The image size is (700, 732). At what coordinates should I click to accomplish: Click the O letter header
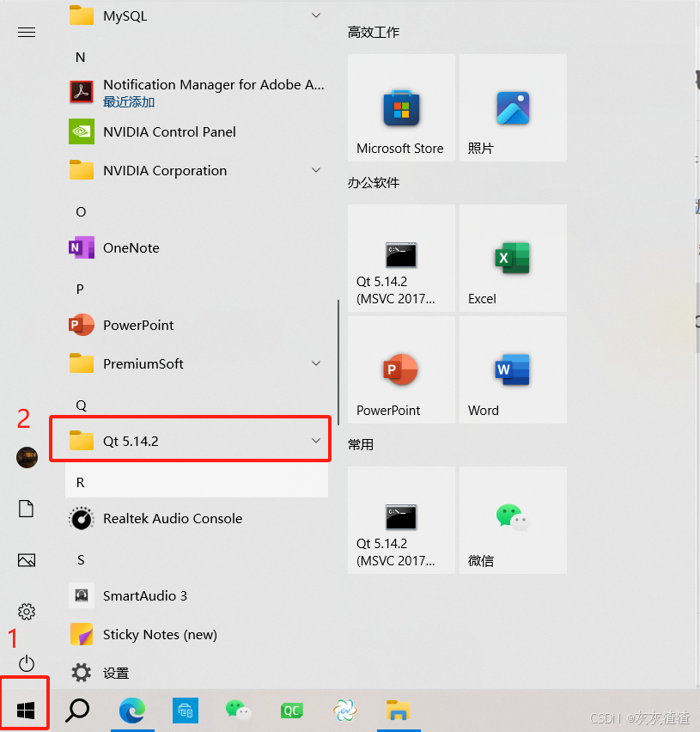pyautogui.click(x=81, y=211)
